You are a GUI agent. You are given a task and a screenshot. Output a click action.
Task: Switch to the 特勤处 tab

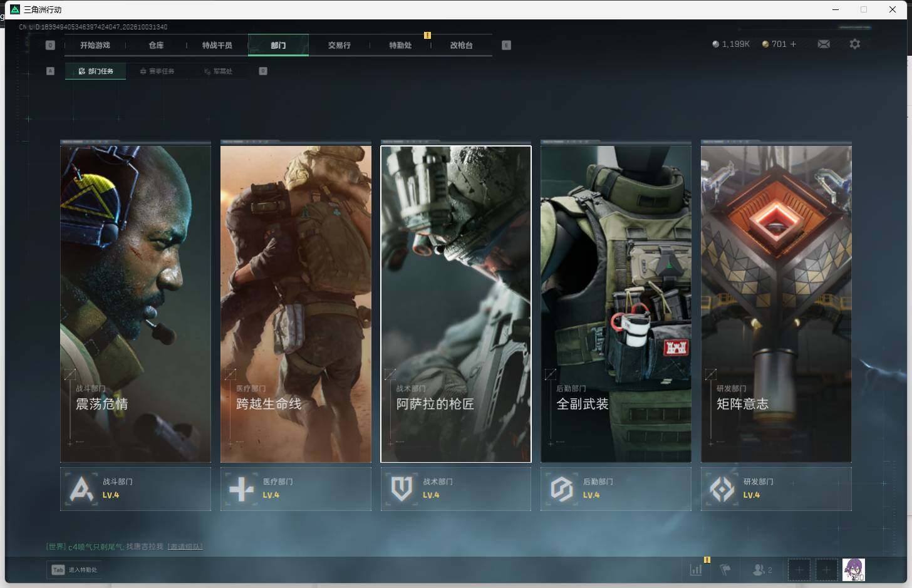click(400, 45)
